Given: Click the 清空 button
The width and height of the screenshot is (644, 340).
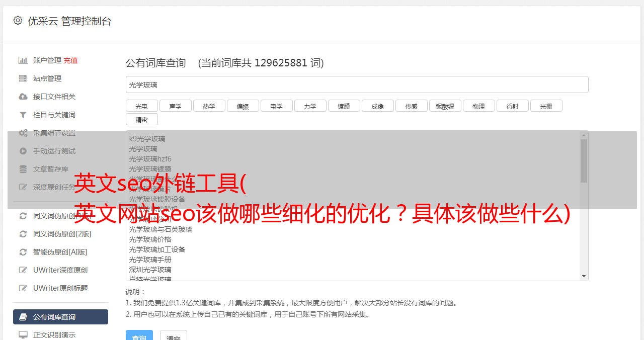Looking at the screenshot, I should [x=174, y=335].
